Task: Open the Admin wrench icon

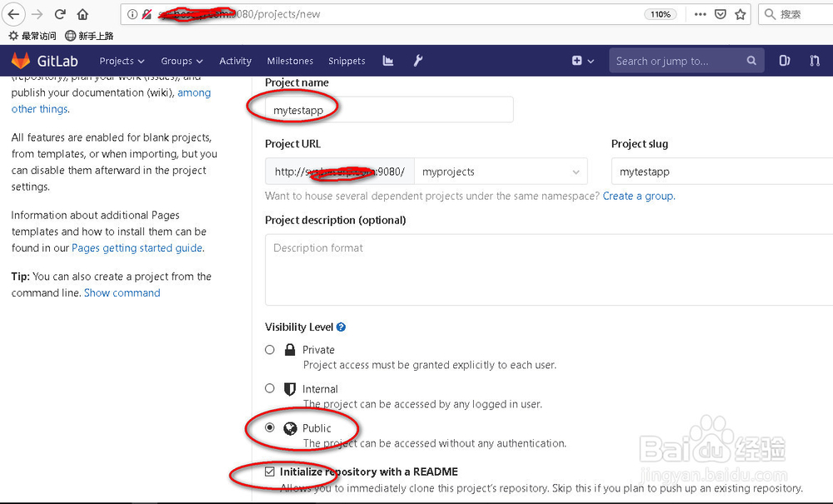Action: 418,60
